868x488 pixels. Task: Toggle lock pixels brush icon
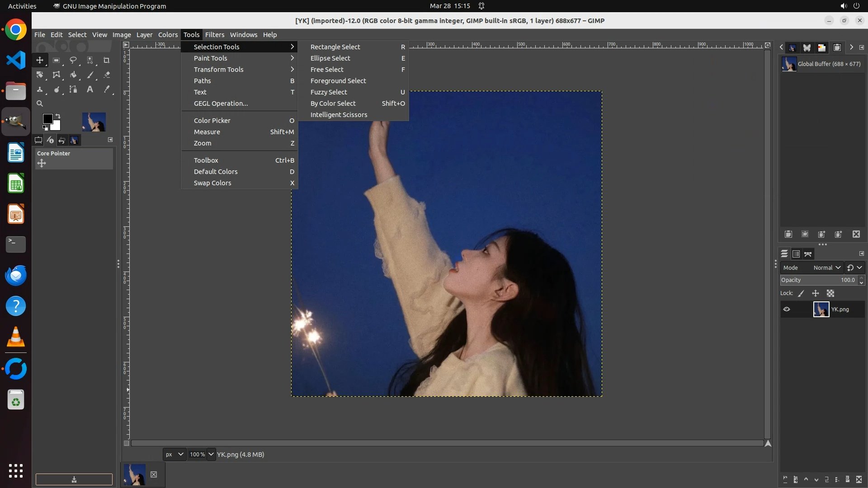pyautogui.click(x=801, y=294)
